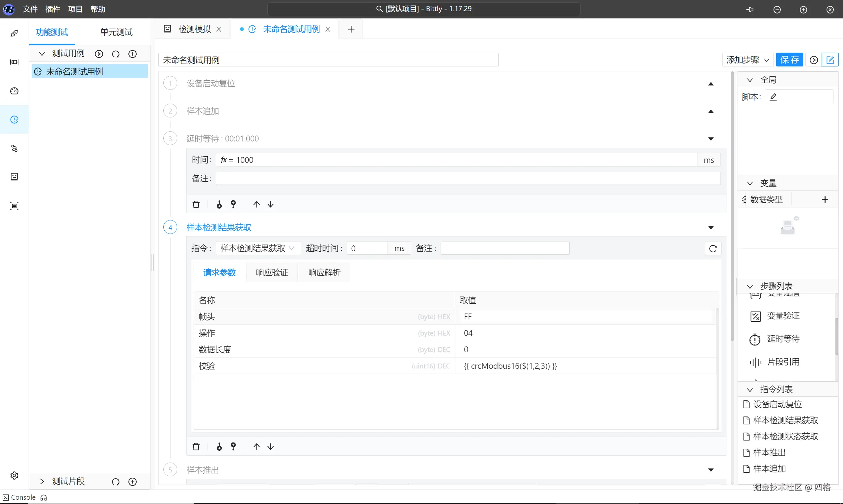Expand the 测试片段 section

point(42,481)
